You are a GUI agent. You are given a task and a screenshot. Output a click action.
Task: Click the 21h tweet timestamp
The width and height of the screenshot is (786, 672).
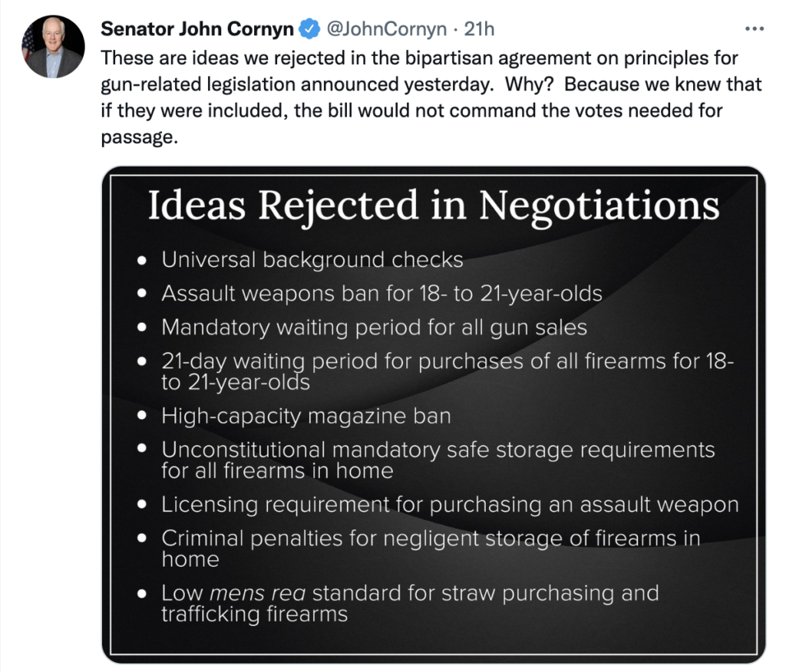[x=480, y=30]
